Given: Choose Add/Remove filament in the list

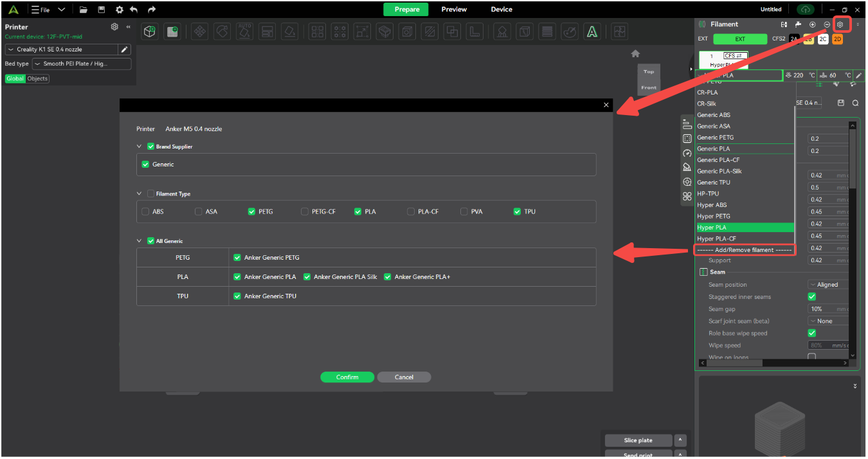Looking at the screenshot, I should pyautogui.click(x=745, y=249).
